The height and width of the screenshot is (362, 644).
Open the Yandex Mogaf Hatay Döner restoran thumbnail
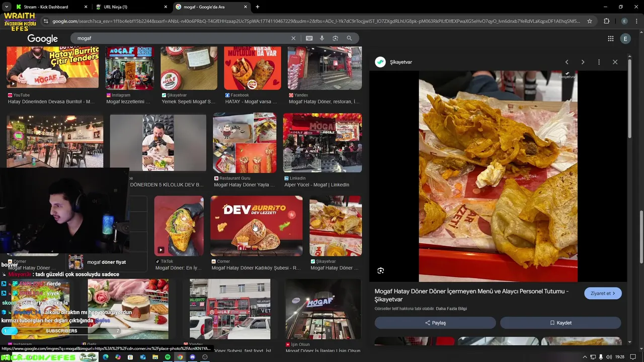325,68
